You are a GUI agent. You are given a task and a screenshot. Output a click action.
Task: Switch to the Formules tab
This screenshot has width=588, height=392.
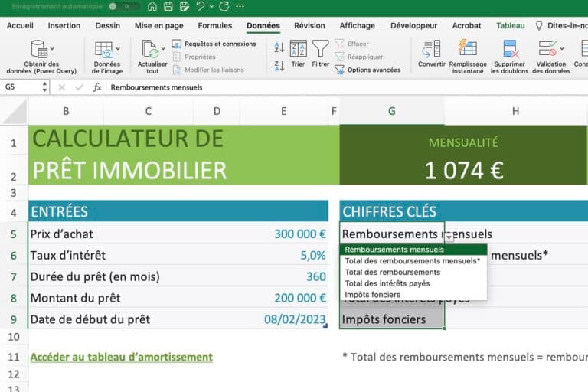pyautogui.click(x=214, y=25)
